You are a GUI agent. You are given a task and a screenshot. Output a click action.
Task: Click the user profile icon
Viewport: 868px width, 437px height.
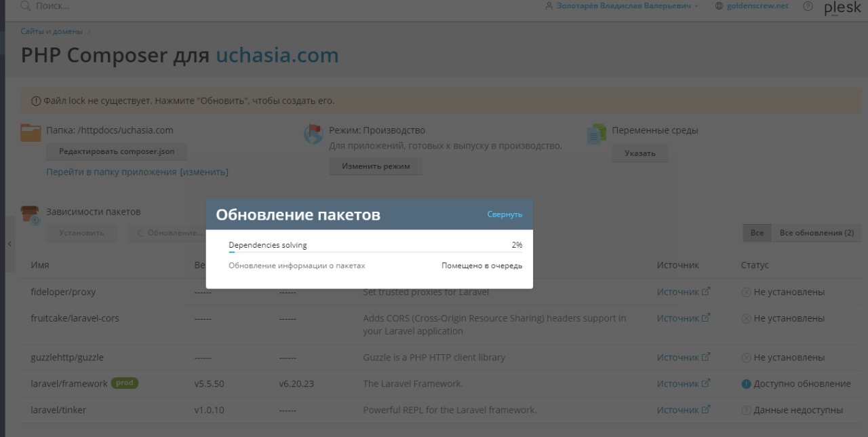[x=549, y=6]
